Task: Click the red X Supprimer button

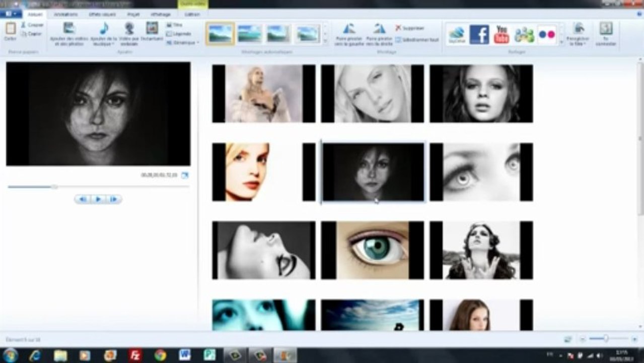Action: tap(409, 28)
